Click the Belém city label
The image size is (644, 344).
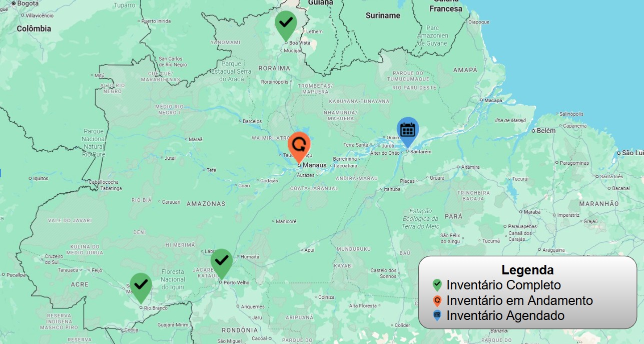pyautogui.click(x=546, y=131)
